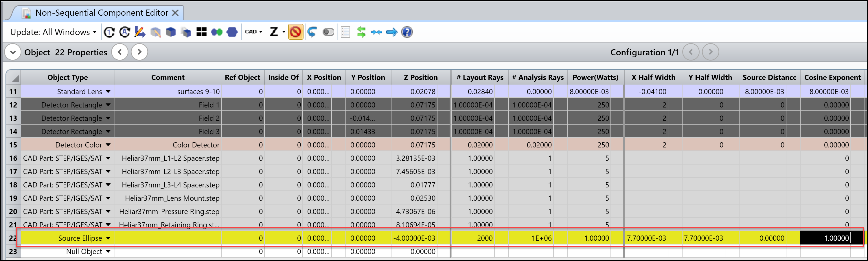Click the green swap arrows icon

(361, 32)
